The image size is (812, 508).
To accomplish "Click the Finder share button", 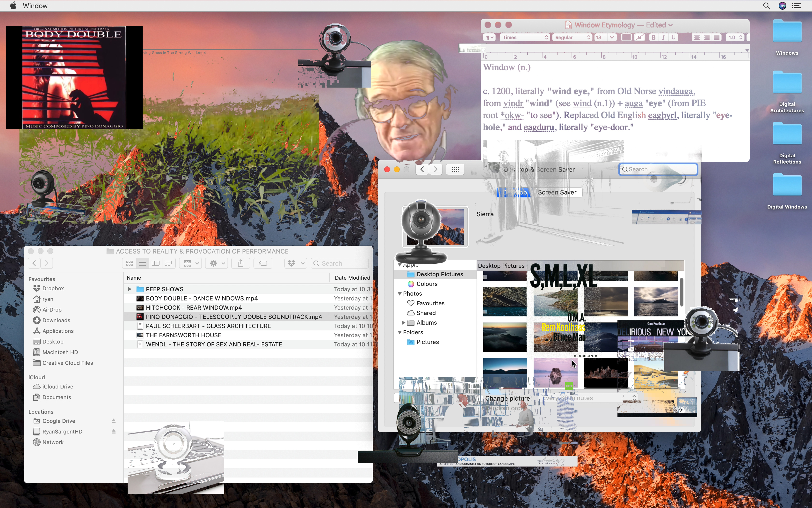I will point(241,263).
